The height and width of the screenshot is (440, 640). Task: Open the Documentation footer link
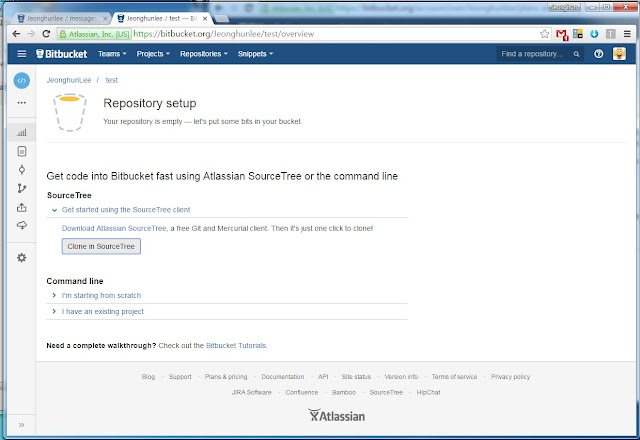(283, 377)
